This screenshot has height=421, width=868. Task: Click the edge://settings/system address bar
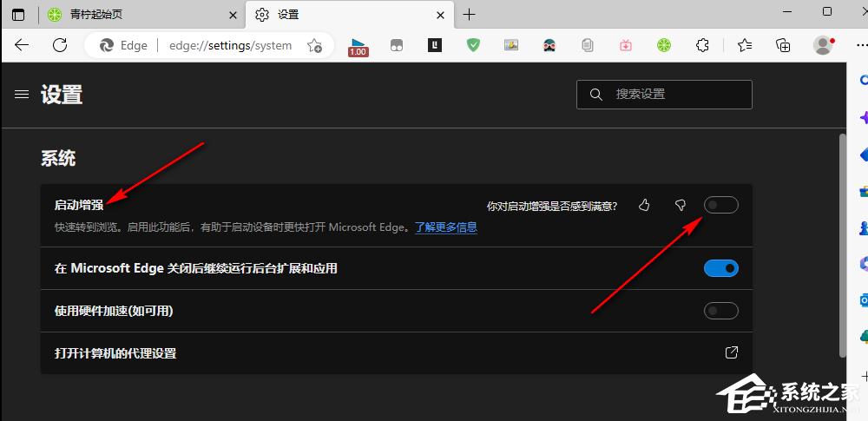(x=230, y=45)
